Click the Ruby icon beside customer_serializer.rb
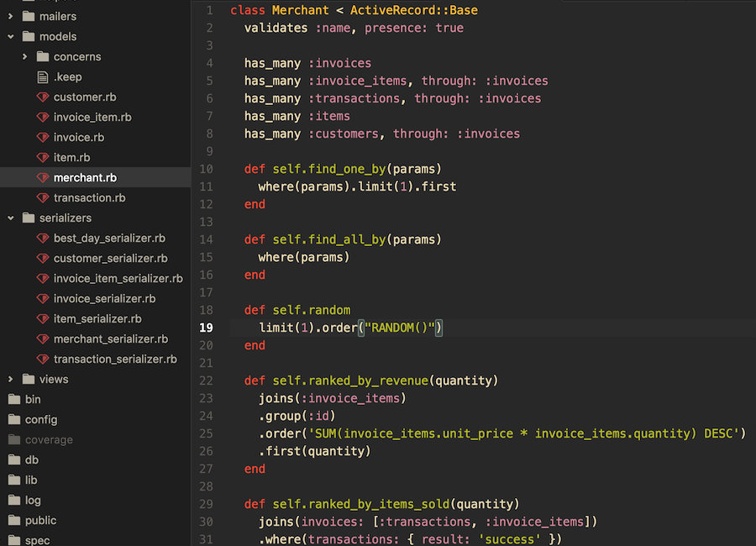Screen dimensions: 756x546 43,259
